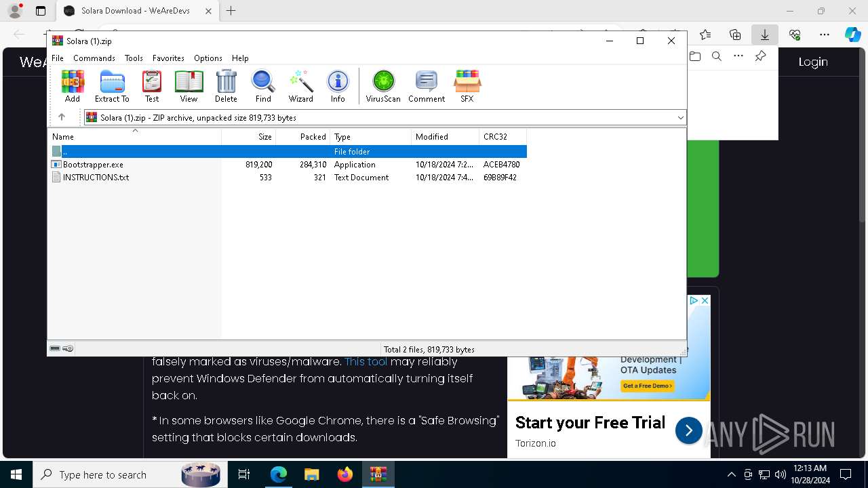The width and height of the screenshot is (868, 488).
Task: Click the Extract To toolbar icon
Action: tap(112, 86)
